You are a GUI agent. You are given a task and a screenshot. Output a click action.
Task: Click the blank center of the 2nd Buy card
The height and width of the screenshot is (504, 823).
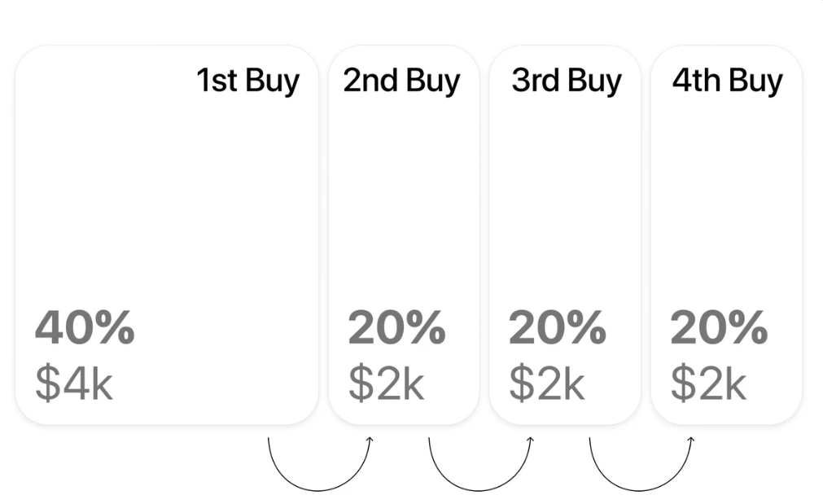pyautogui.click(x=403, y=204)
